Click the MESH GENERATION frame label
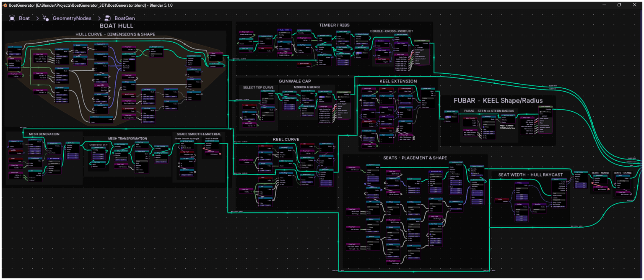644x280 pixels. point(44,134)
